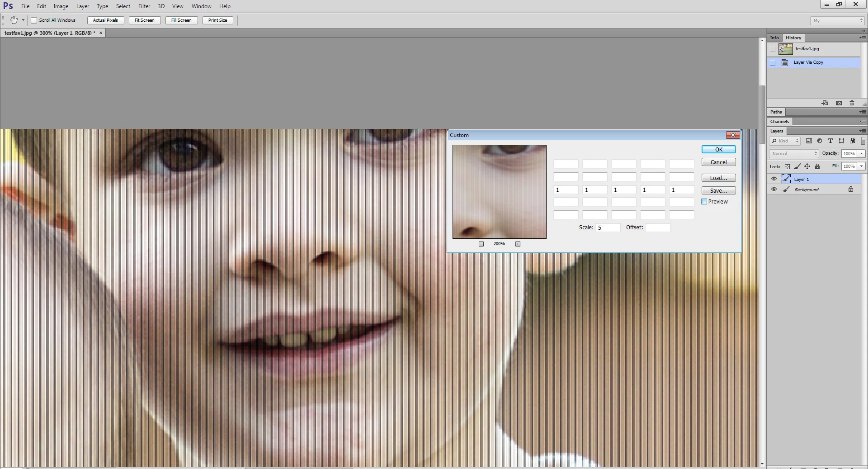Filter layers by shape layers icon

[841, 141]
